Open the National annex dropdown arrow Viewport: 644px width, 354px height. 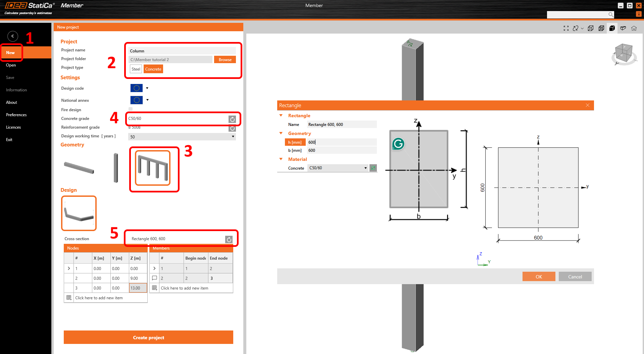tap(147, 100)
